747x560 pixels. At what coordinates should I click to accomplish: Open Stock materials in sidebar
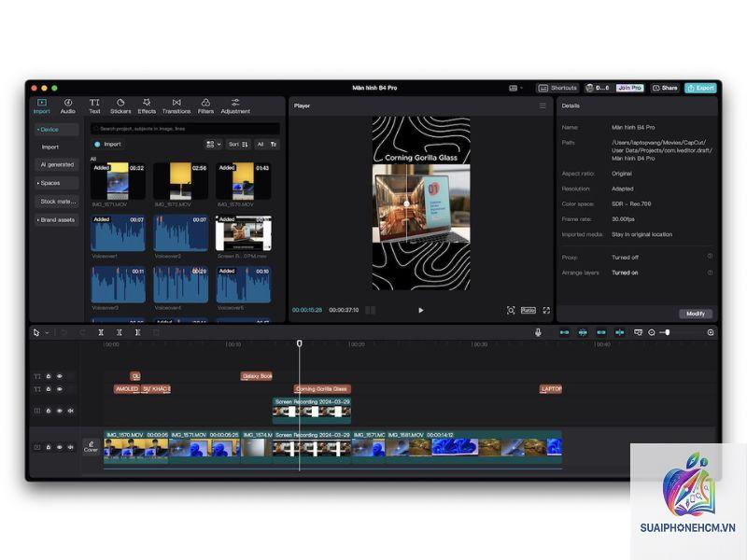tap(56, 202)
